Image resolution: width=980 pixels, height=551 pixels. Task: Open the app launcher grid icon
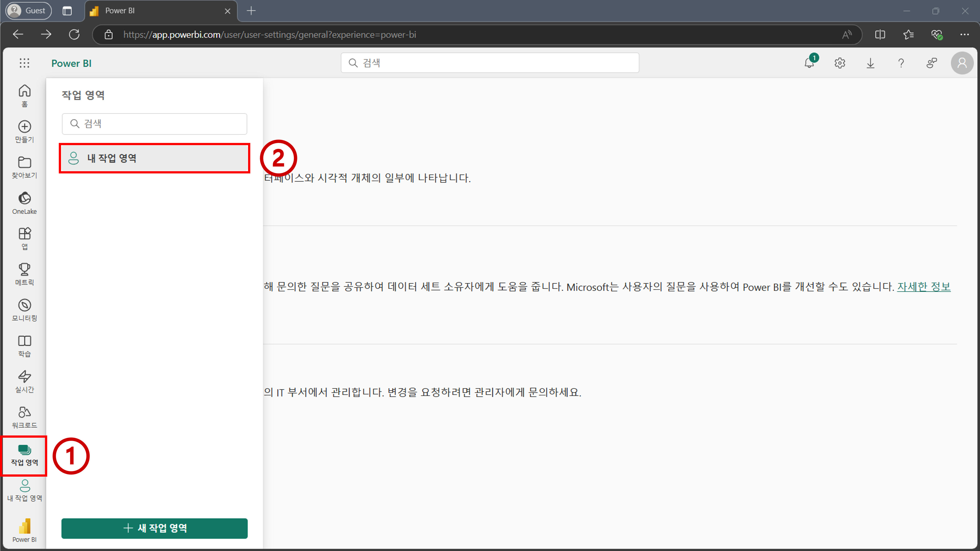click(x=24, y=63)
